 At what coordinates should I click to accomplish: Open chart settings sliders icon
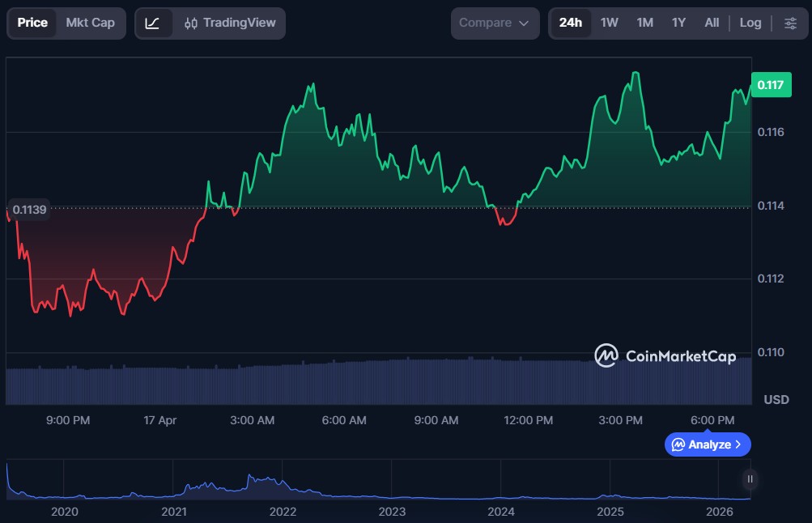790,23
